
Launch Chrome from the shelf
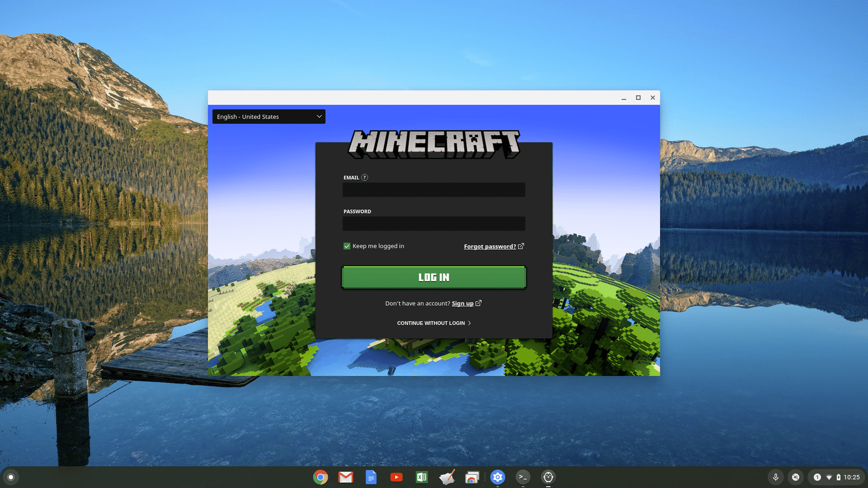click(321, 477)
